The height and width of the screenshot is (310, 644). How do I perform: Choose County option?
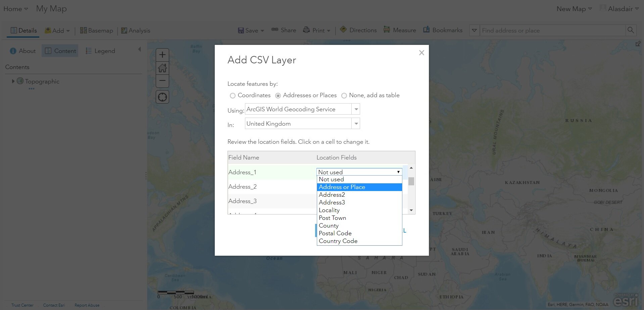(x=359, y=226)
